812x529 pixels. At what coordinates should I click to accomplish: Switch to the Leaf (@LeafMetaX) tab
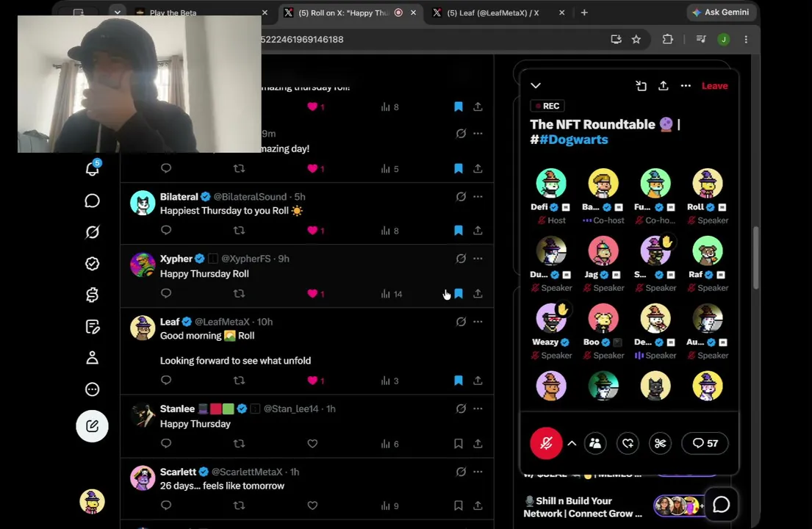(492, 13)
